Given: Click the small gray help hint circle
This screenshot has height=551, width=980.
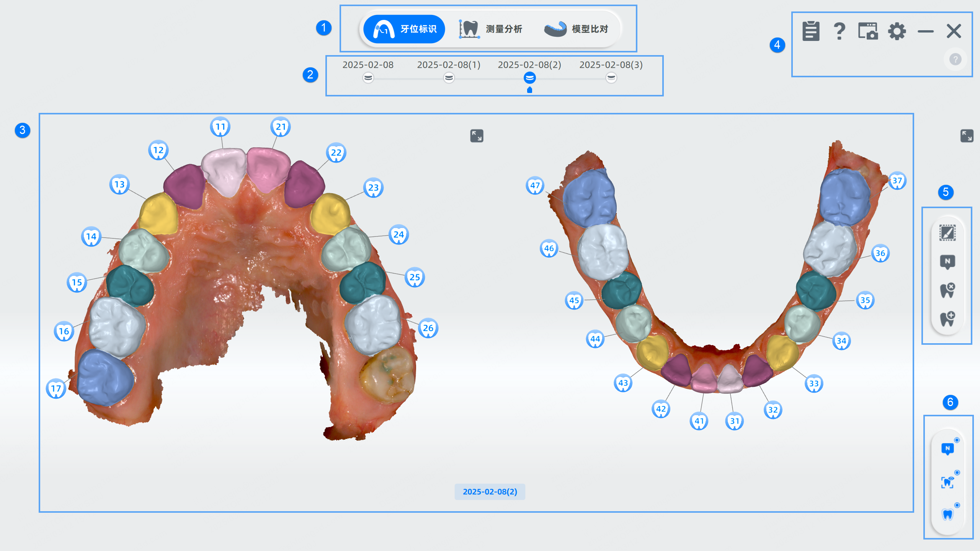Looking at the screenshot, I should [955, 59].
